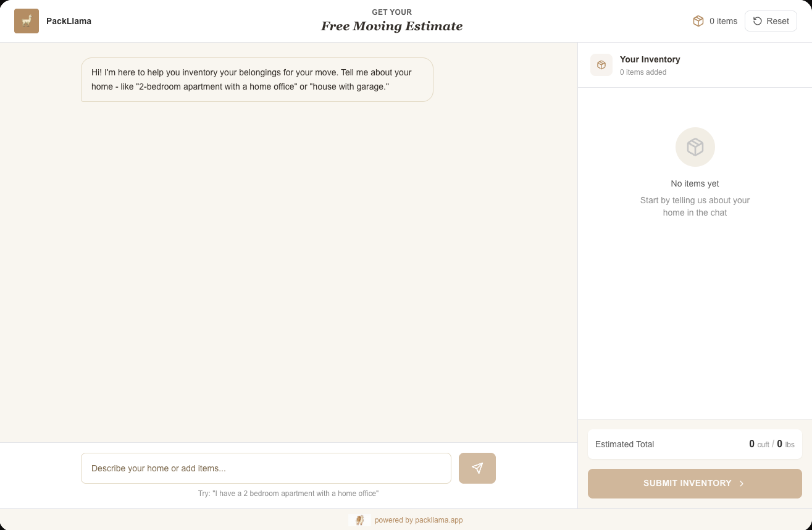Send the message with the paper plane
The width and height of the screenshot is (812, 530).
click(x=477, y=468)
